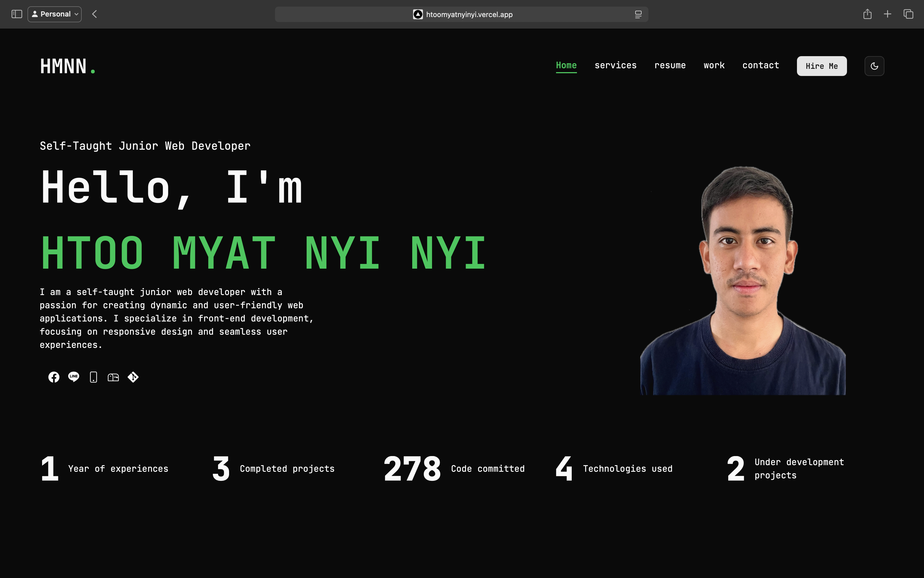Image resolution: width=924 pixels, height=578 pixels.
Task: Open the Personal profile dropdown
Action: pos(55,14)
